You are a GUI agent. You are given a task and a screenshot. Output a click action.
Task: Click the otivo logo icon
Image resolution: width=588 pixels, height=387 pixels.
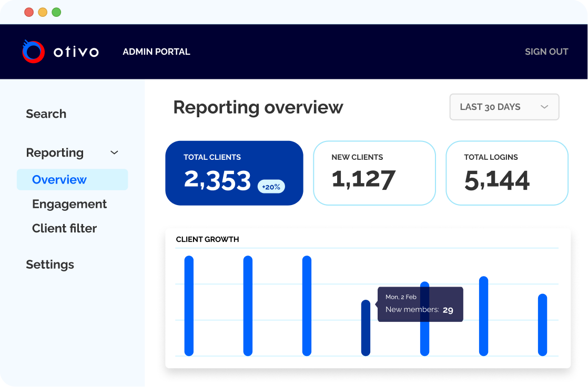pyautogui.click(x=33, y=52)
